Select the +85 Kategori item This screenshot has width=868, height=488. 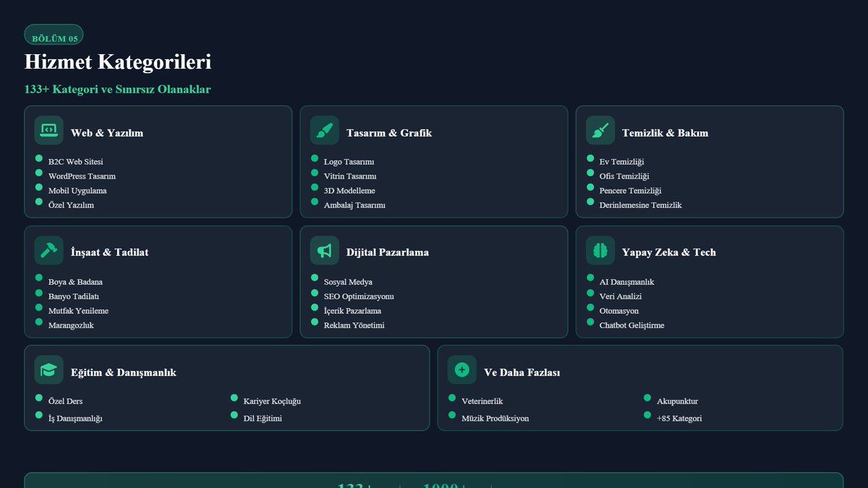click(x=679, y=419)
